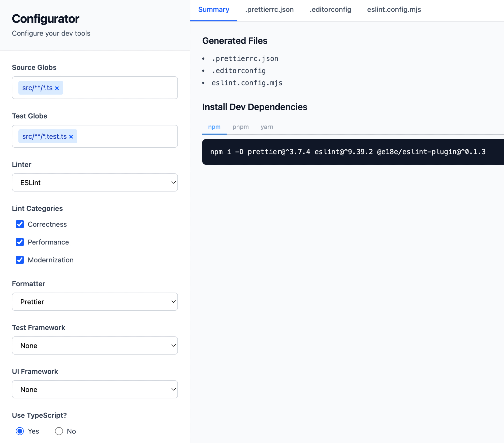This screenshot has width=504, height=443.
Task: Remove the src/**/*.ts source glob tag
Action: point(57,88)
